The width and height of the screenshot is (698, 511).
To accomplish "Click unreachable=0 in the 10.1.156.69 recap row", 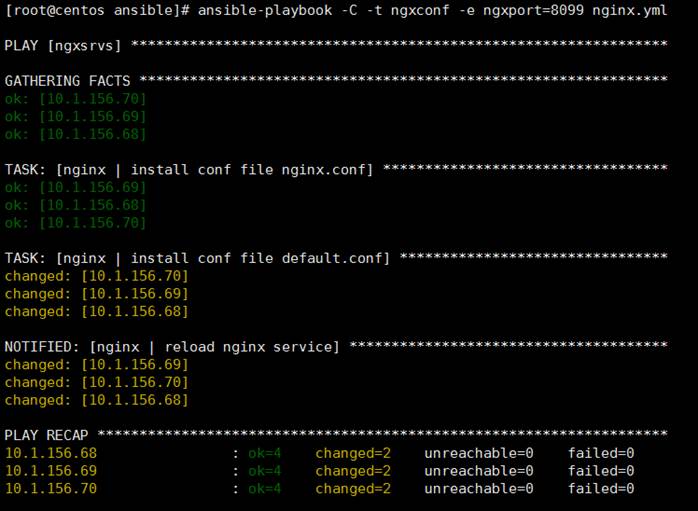I will pyautogui.click(x=479, y=471).
